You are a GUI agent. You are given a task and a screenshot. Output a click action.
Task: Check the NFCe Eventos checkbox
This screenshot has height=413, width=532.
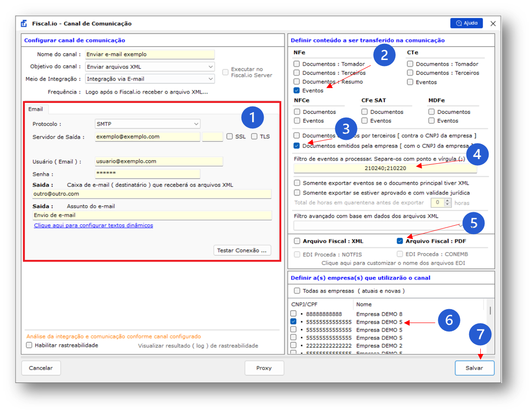pyautogui.click(x=297, y=120)
